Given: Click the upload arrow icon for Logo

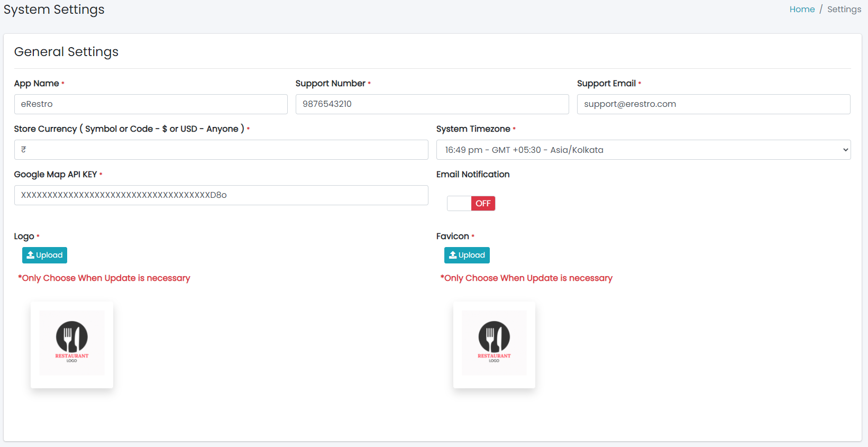Looking at the screenshot, I should tap(31, 255).
